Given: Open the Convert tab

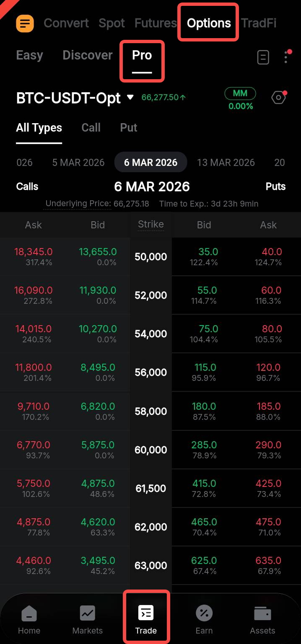Looking at the screenshot, I should tap(66, 23).
